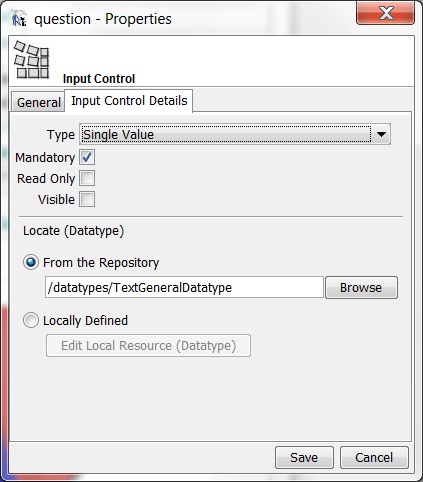The height and width of the screenshot is (482, 423).
Task: Save the input control properties
Action: tap(304, 458)
